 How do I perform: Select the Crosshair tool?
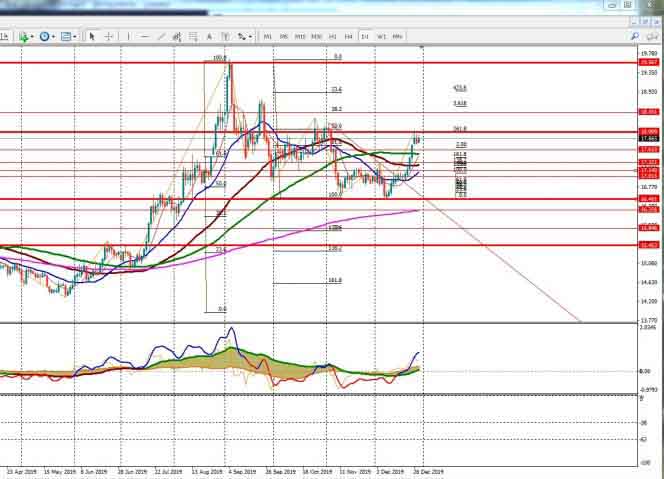pos(108,37)
